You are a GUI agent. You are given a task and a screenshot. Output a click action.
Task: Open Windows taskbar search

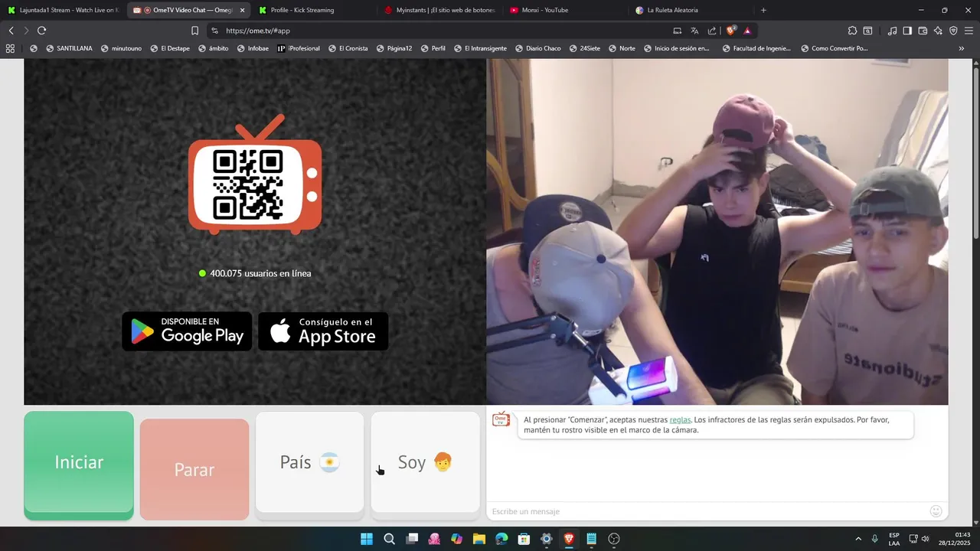[389, 539]
